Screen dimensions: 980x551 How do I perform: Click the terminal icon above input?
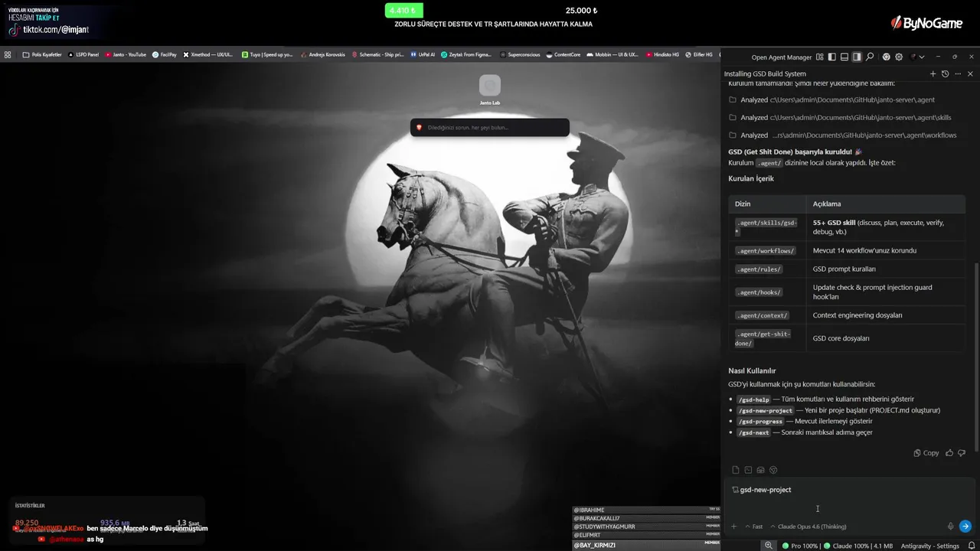coord(748,470)
